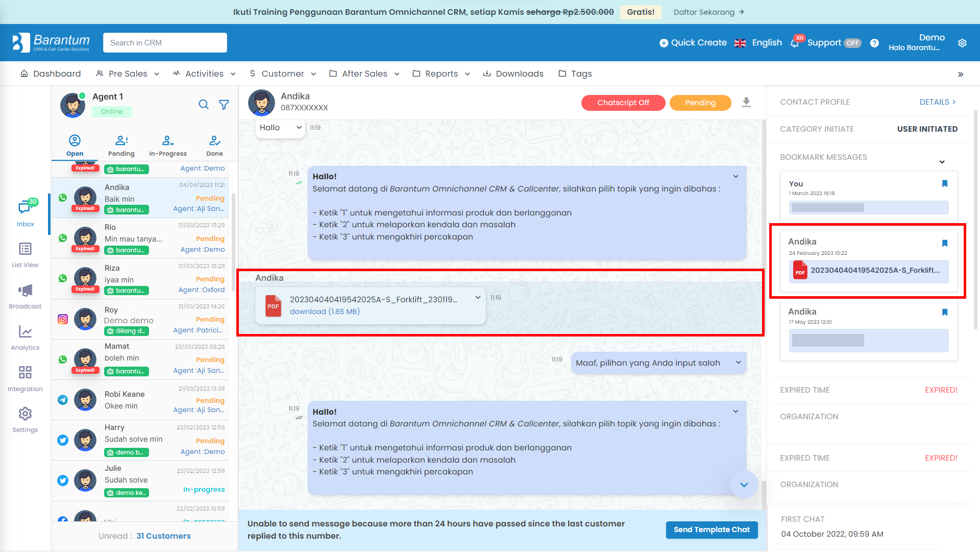The image size is (980, 552).
Task: Expand options on first Hallo! message
Action: [736, 177]
